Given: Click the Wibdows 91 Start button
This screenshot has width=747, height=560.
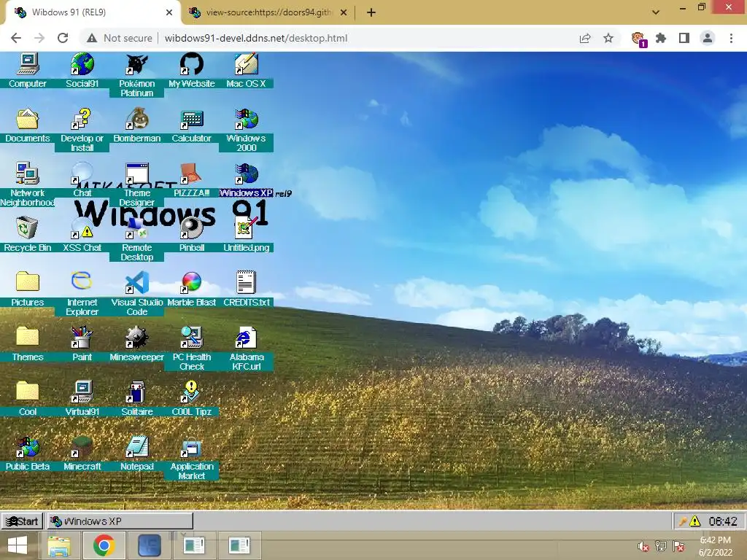Looking at the screenshot, I should pos(22,521).
